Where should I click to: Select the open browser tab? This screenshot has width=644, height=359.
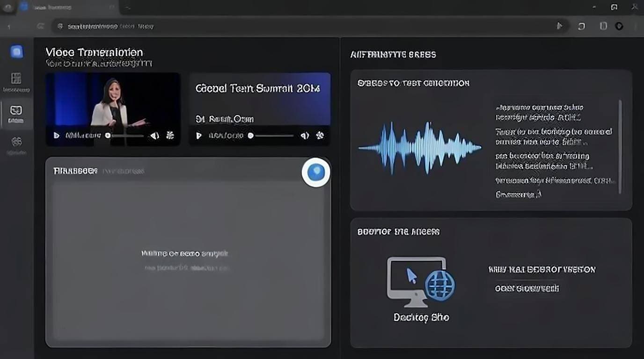67,7
